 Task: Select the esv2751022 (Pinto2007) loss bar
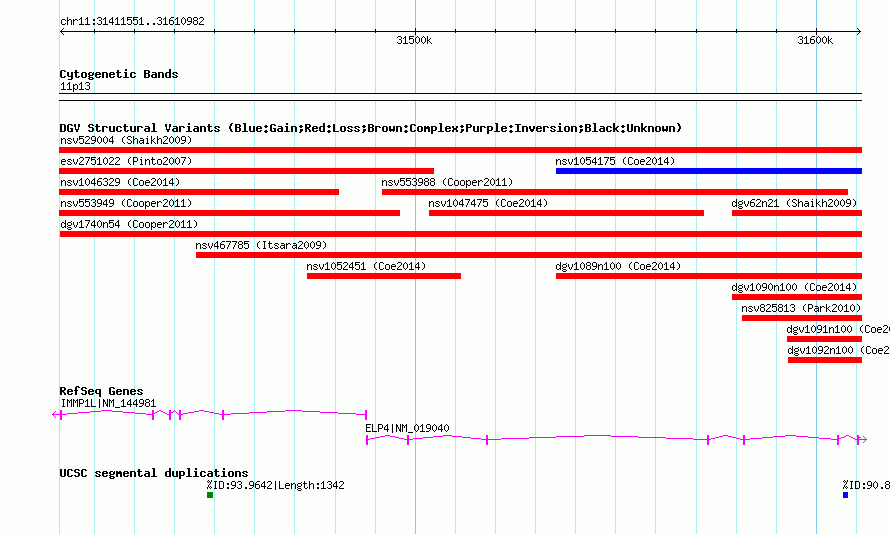pos(246,171)
